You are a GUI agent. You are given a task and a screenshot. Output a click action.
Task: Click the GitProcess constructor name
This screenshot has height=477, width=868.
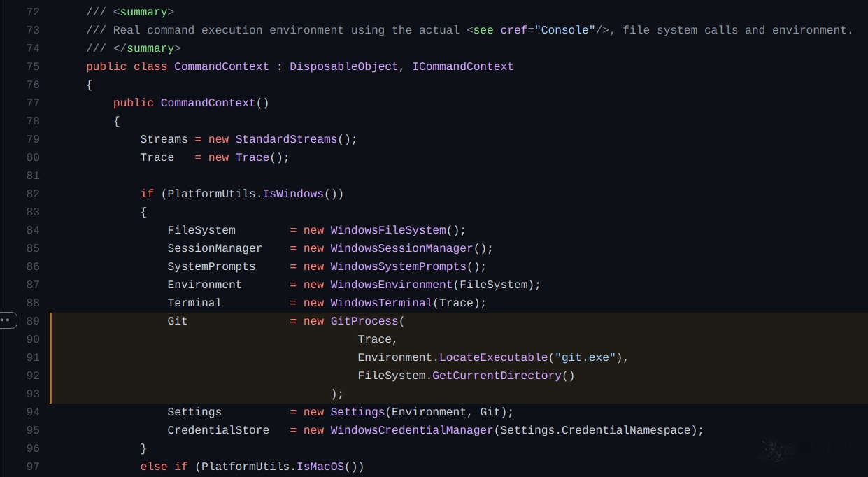pos(364,321)
